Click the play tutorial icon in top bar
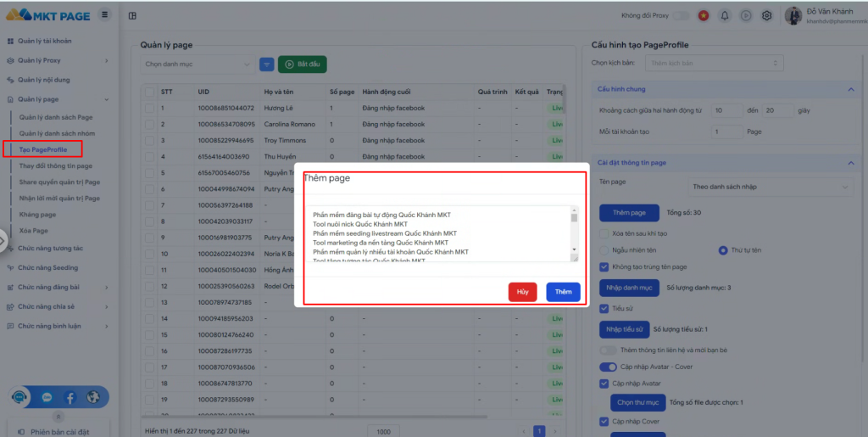The width and height of the screenshot is (868, 437). [746, 15]
